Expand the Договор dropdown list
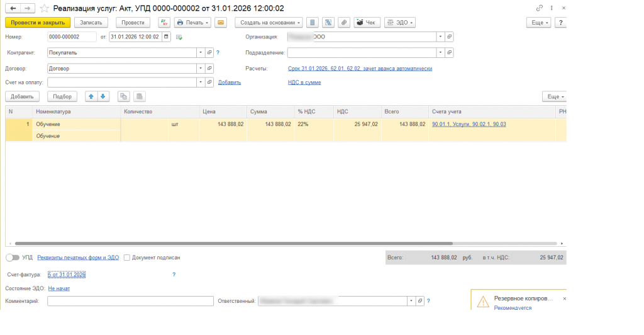 (x=201, y=68)
